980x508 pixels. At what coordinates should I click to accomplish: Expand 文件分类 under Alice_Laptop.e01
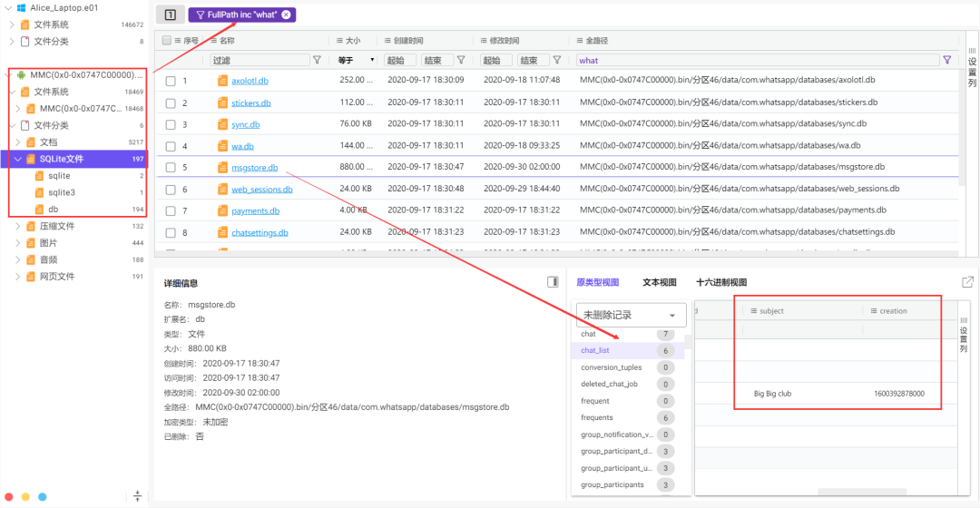tap(12, 41)
